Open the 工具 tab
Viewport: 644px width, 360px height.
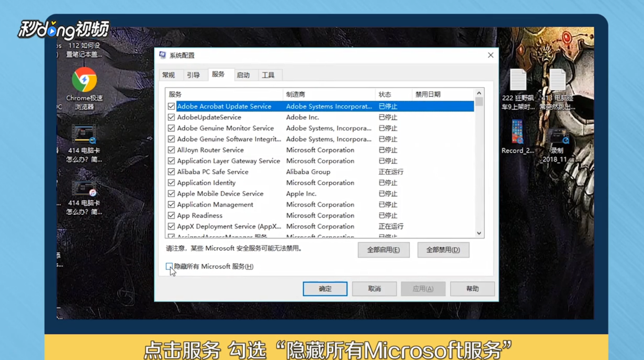(268, 75)
